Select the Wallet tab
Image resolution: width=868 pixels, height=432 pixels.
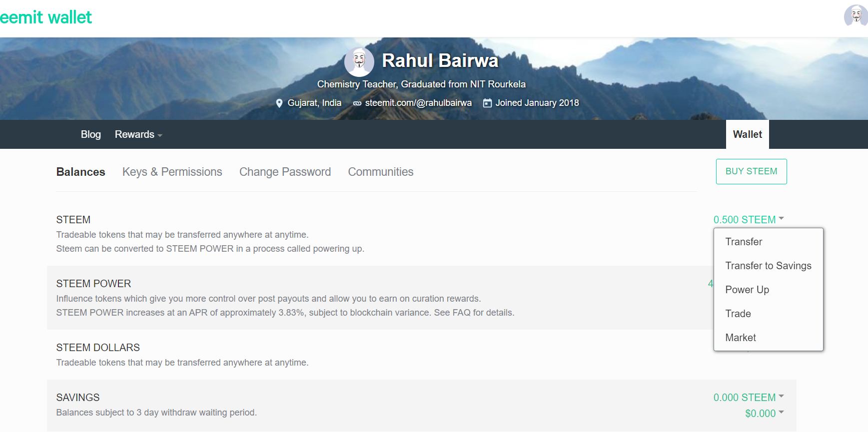point(748,134)
